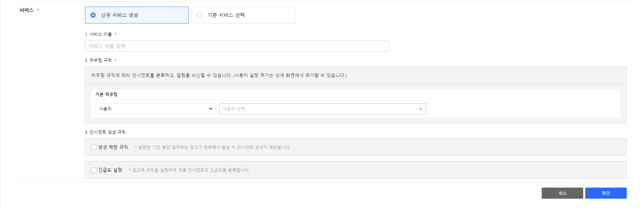Screen dimensions: 644x208
Task: Choose the 기존 서비스 선택 radio option
Action: tap(200, 15)
